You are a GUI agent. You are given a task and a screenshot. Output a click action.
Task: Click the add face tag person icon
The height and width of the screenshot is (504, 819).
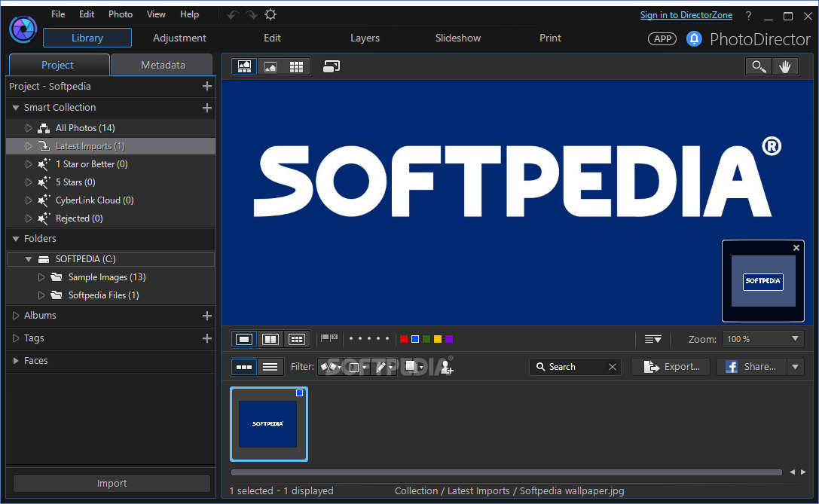click(x=446, y=368)
